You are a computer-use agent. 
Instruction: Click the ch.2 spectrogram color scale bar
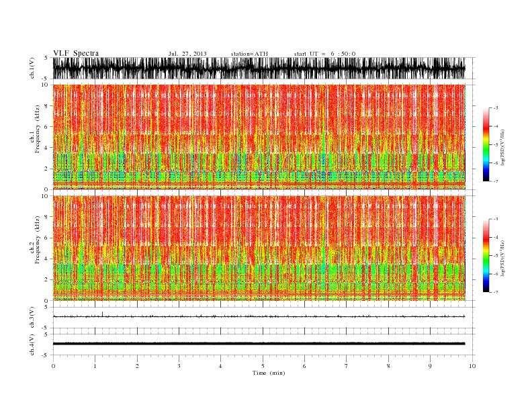[486, 256]
